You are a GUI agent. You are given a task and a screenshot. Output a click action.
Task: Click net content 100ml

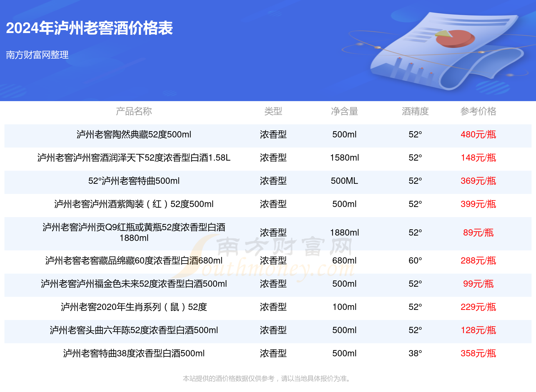tap(345, 307)
